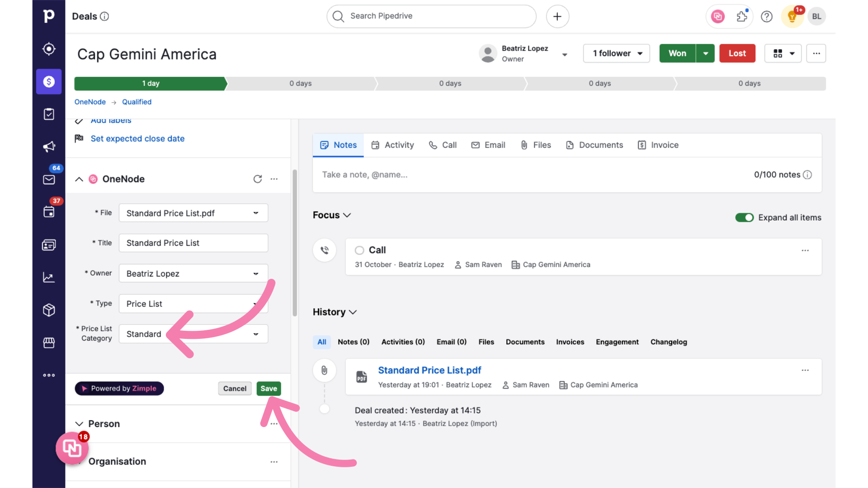Image resolution: width=868 pixels, height=488 pixels.
Task: Select the Notes (0) history filter
Action: coord(354,342)
